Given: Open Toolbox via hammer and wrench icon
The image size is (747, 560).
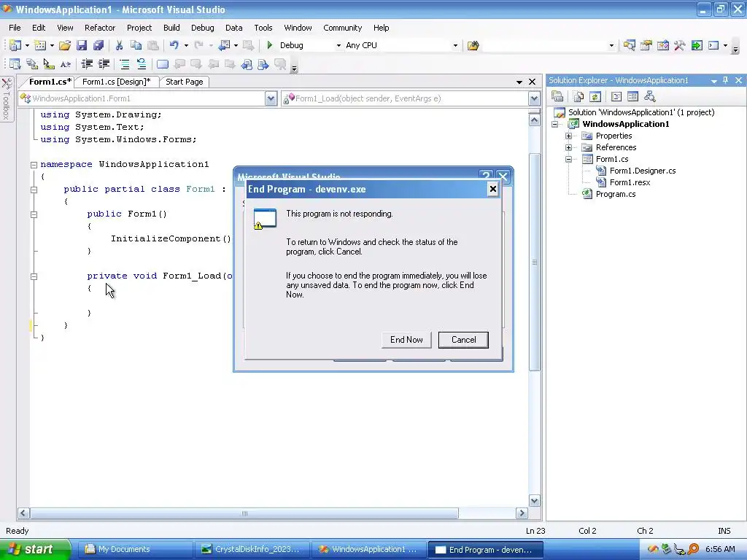Looking at the screenshot, I should click(x=679, y=45).
